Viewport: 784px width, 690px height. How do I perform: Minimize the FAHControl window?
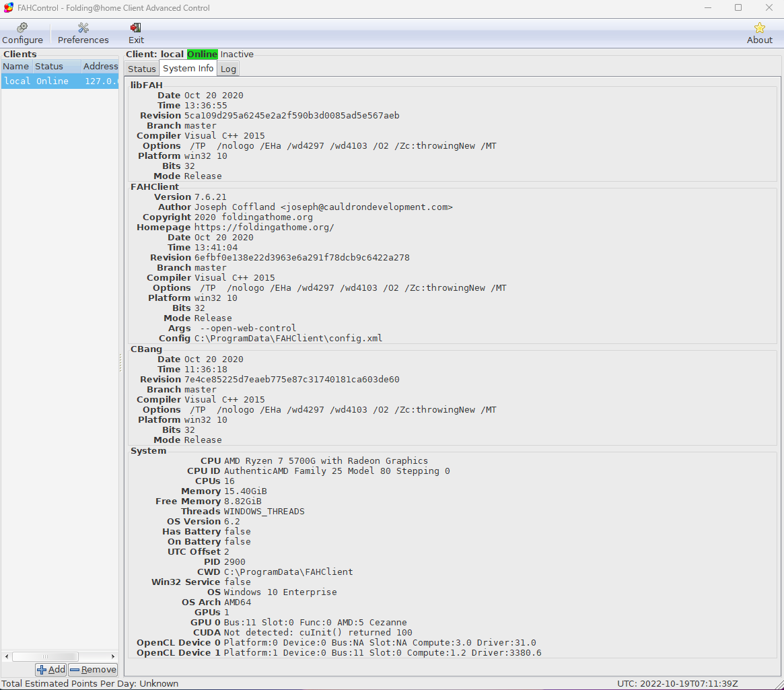[x=708, y=7]
